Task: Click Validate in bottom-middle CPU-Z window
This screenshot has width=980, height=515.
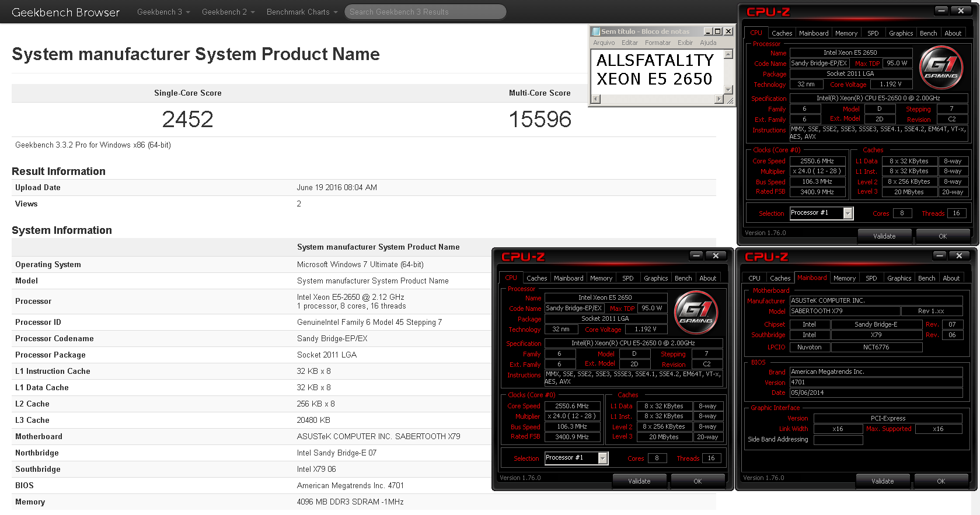Action: (639, 481)
